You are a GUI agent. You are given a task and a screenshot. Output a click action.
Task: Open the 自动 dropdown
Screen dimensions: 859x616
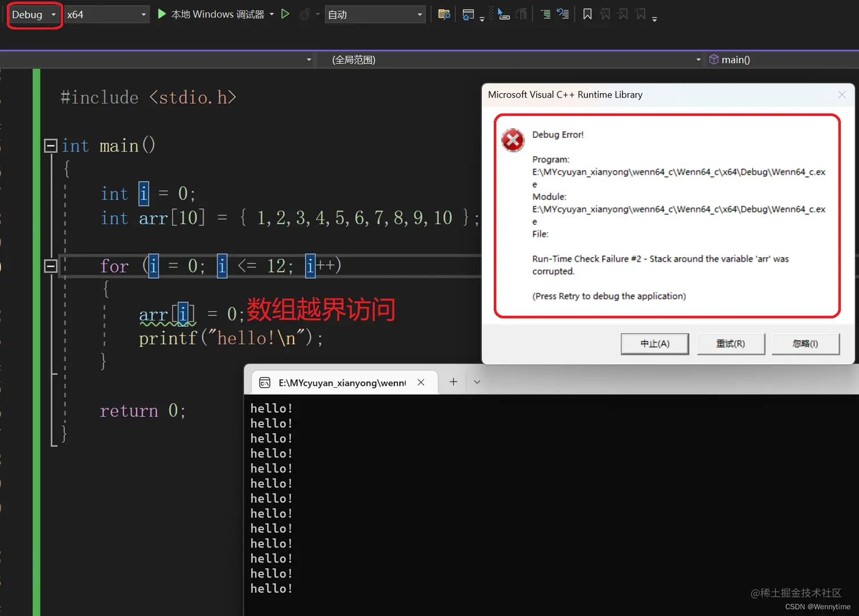(x=375, y=15)
